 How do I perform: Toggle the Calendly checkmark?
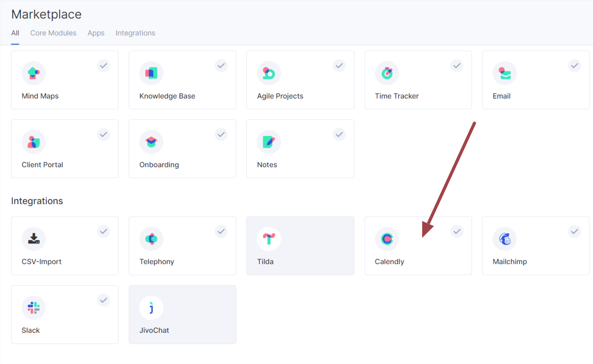tap(457, 231)
